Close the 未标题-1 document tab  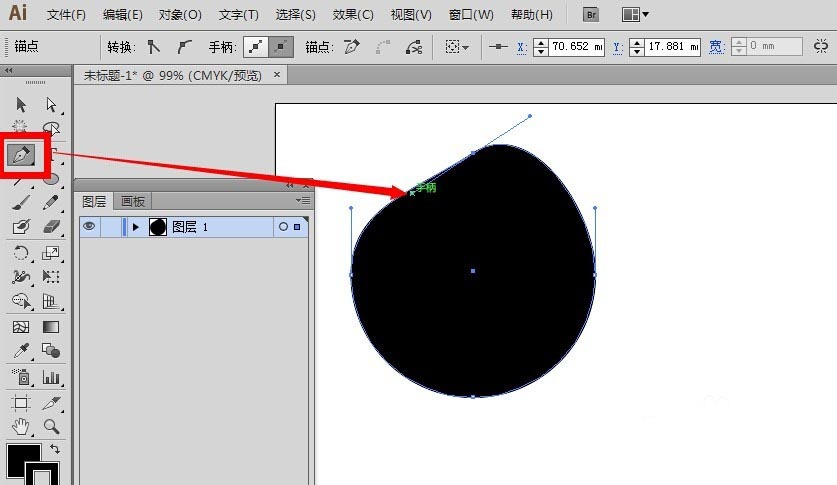[x=277, y=75]
